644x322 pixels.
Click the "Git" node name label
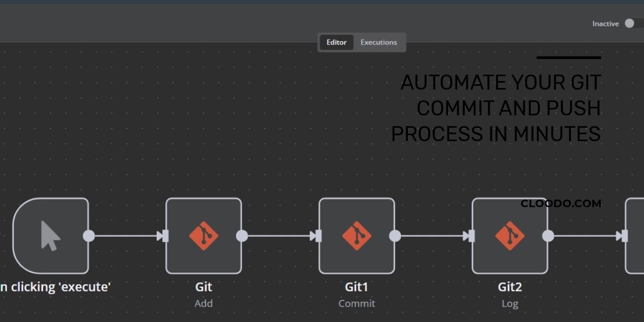203,287
